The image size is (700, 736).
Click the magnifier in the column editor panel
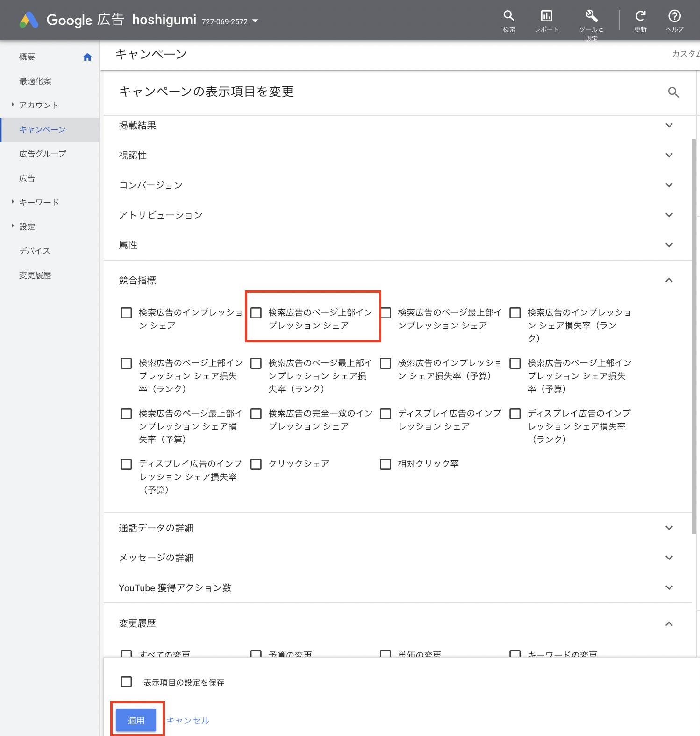pos(673,92)
